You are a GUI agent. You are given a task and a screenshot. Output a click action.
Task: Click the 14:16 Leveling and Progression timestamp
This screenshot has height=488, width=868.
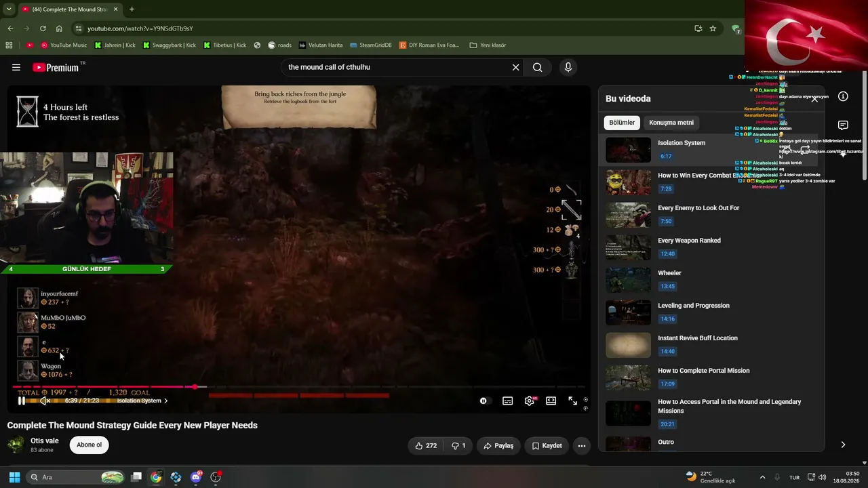click(x=667, y=319)
